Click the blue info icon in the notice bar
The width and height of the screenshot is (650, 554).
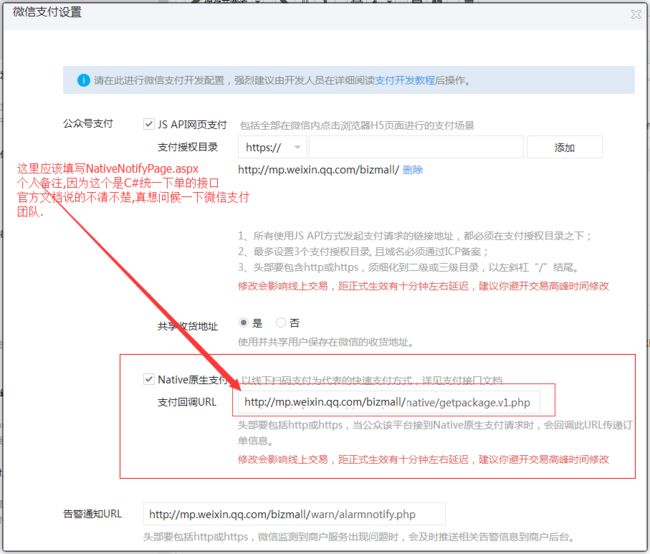tap(84, 80)
